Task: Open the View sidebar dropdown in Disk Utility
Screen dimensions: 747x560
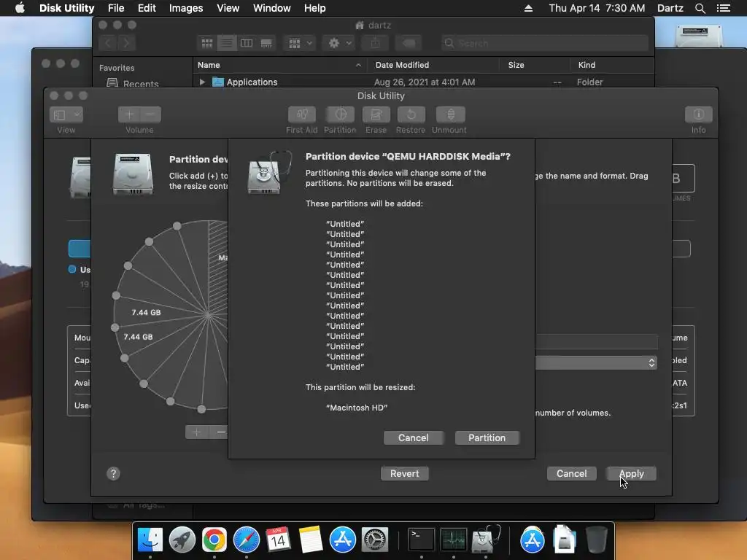Action: pos(66,114)
